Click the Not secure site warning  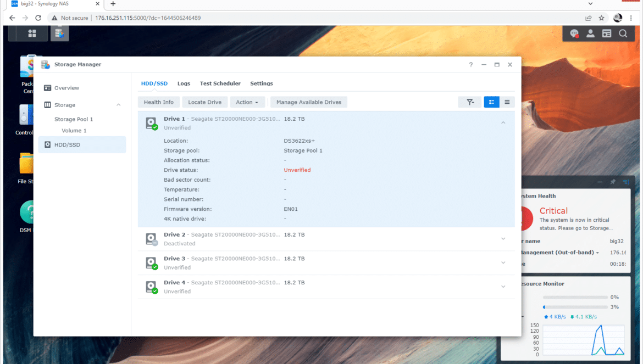(70, 18)
